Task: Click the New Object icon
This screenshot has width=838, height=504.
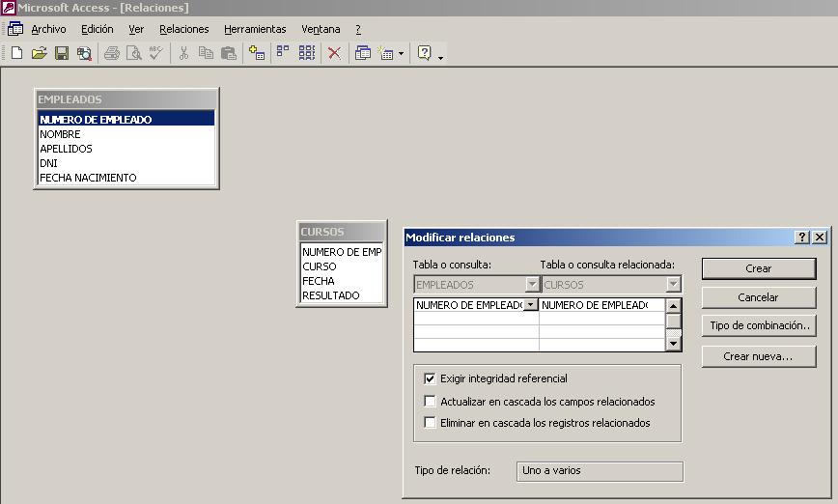Action: click(x=386, y=53)
